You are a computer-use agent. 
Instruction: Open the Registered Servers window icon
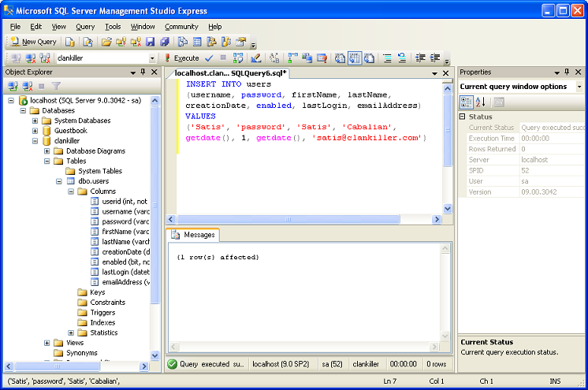click(x=183, y=42)
